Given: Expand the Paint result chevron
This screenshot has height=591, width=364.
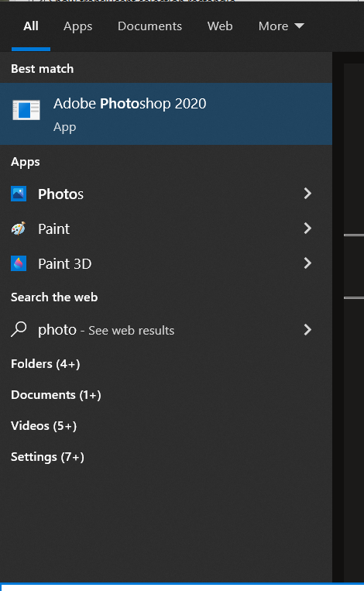Looking at the screenshot, I should (x=307, y=228).
